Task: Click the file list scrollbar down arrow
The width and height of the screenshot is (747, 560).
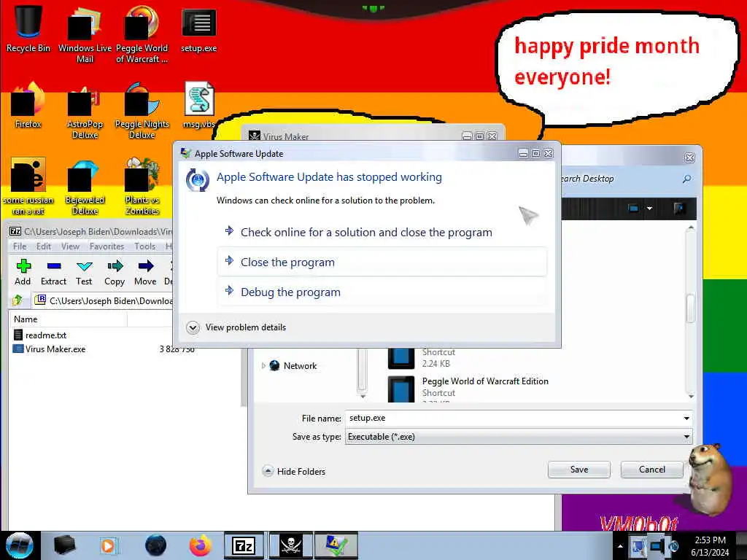Action: point(691,396)
